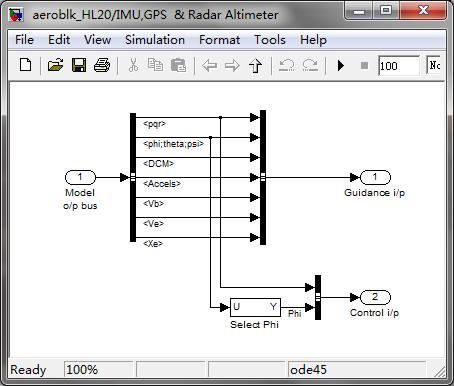
Task: Navigate forward with right arrow icon
Action: tap(232, 65)
